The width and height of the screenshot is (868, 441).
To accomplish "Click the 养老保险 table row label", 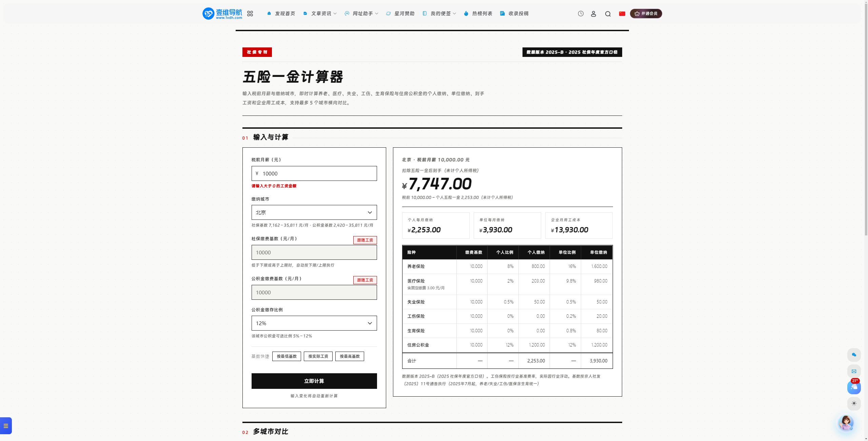I will click(416, 267).
